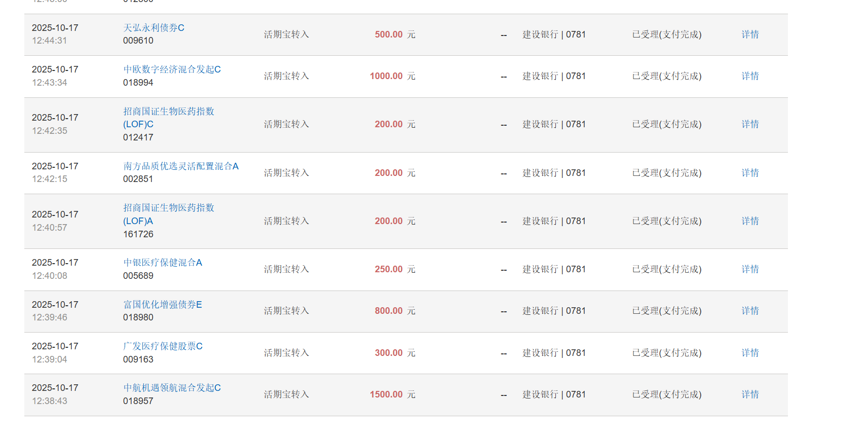868x435 pixels.
Task: Click the fund code 002851 text
Action: [138, 179]
